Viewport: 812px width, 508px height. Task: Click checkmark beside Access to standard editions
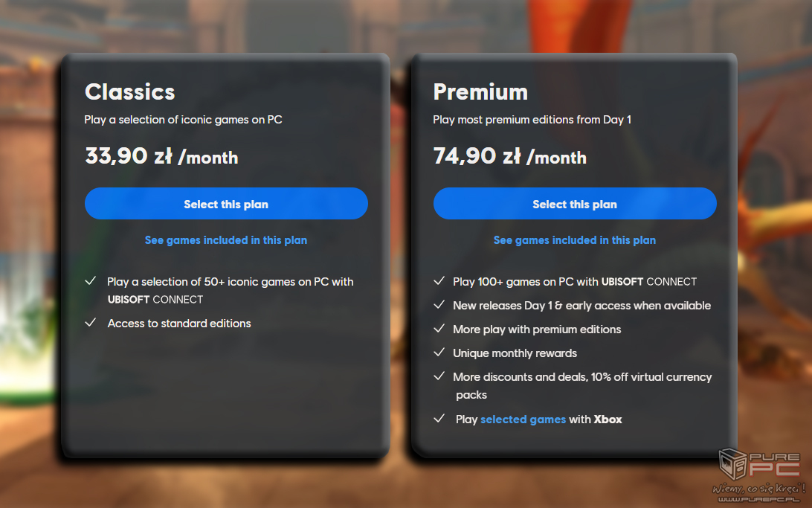coord(91,323)
